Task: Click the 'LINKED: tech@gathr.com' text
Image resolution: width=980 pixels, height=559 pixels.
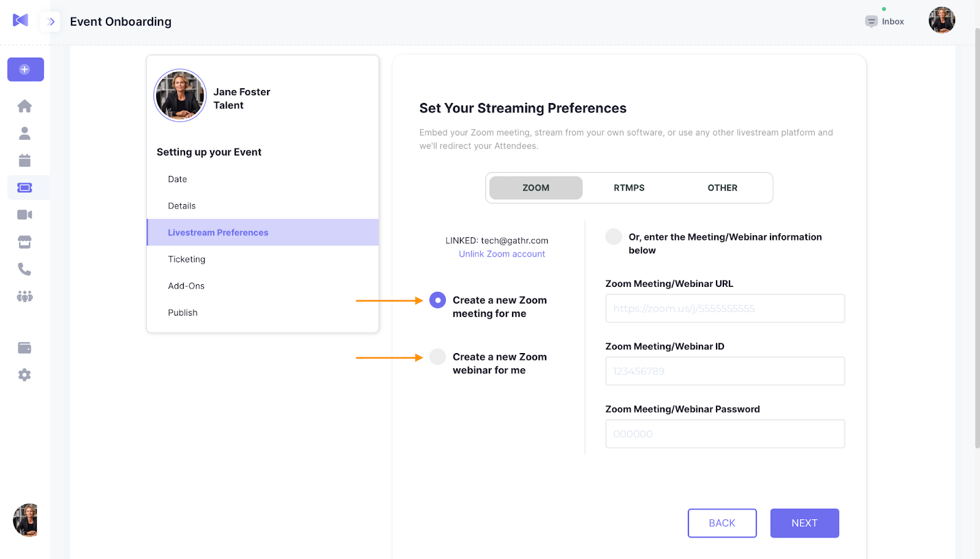Action: tap(497, 240)
